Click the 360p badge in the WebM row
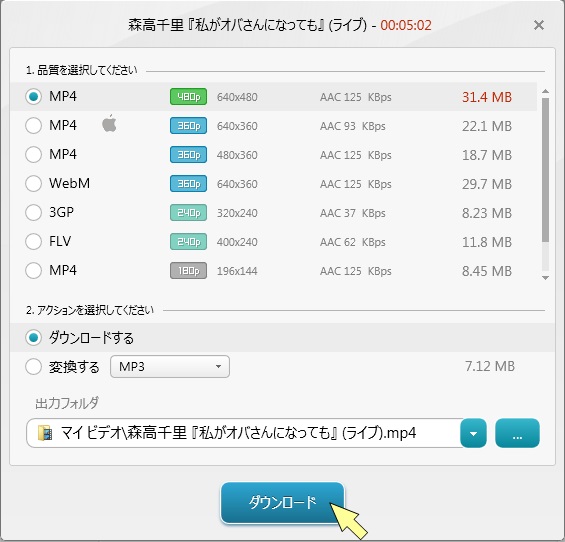The width and height of the screenshot is (565, 542). (x=188, y=183)
